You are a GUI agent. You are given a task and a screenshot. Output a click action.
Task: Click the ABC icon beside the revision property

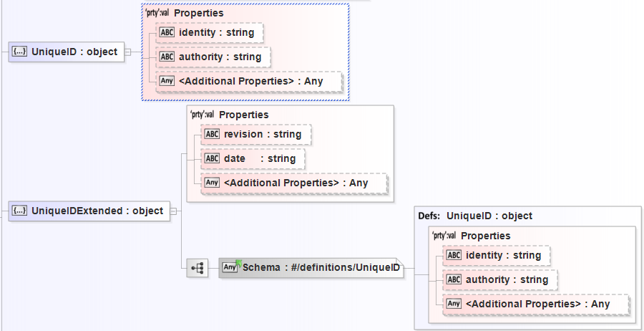(212, 134)
